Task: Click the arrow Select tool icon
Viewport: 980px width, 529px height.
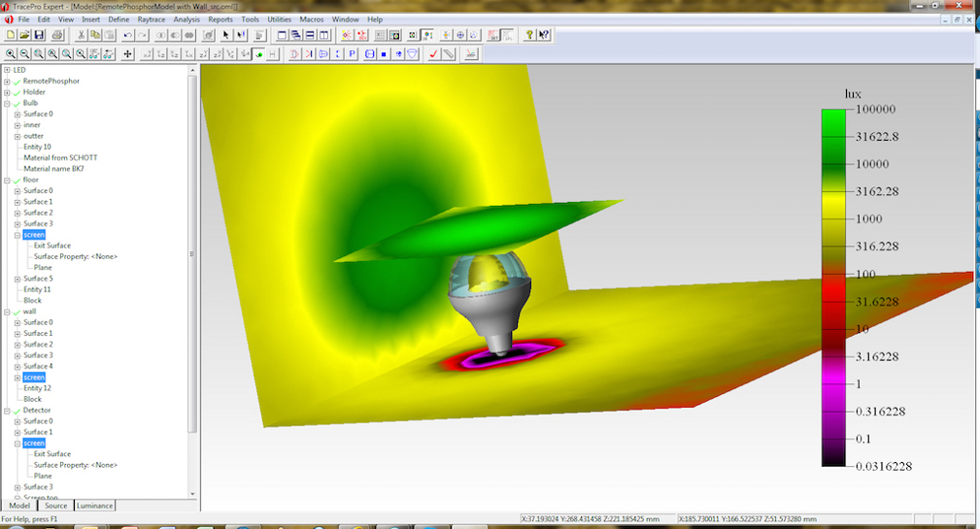Action: click(226, 35)
